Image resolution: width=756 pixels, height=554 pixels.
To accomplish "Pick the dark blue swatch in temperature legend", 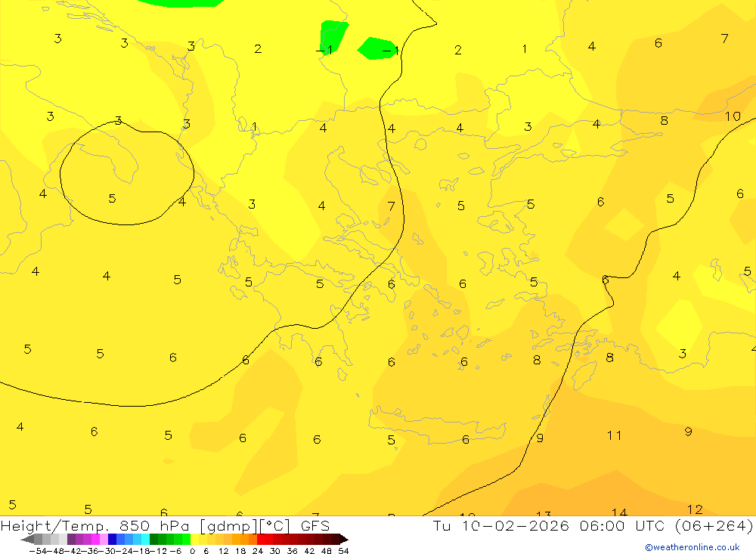I will (x=112, y=540).
